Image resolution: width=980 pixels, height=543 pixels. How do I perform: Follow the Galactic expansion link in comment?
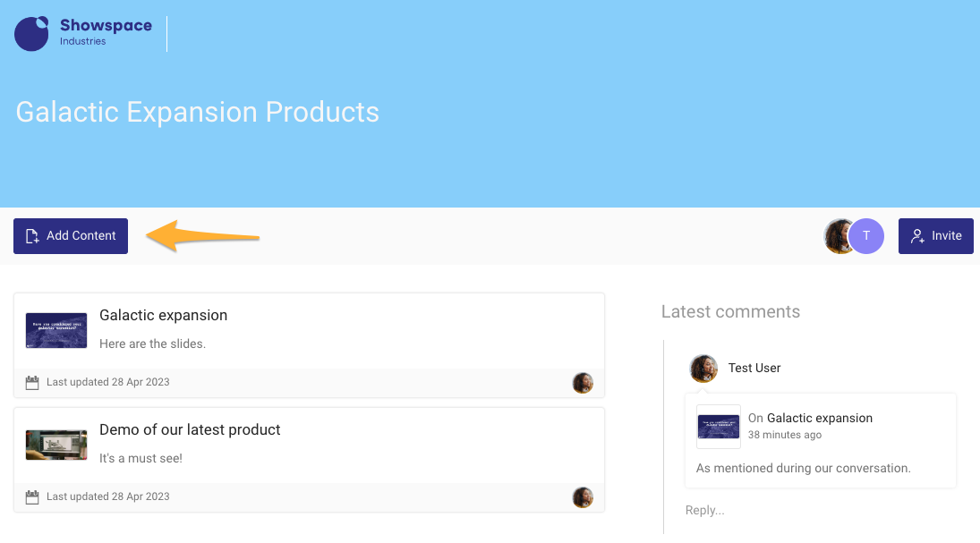819,418
